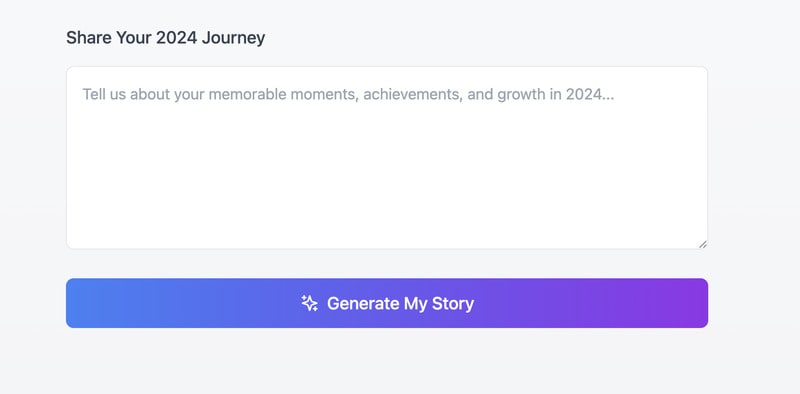800x394 pixels.
Task: Click the textarea resize grip handle
Action: [703, 244]
